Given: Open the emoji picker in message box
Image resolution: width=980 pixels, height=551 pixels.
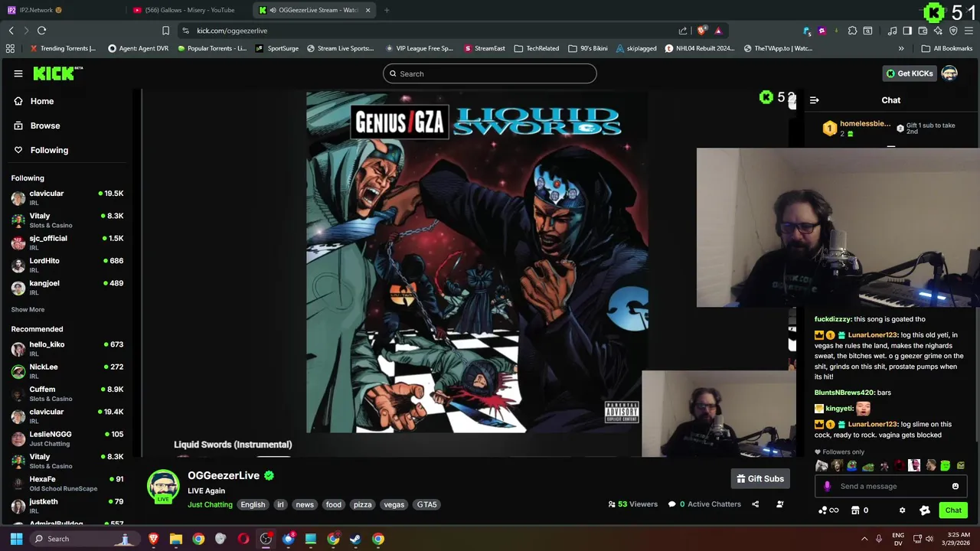Looking at the screenshot, I should click(x=955, y=486).
